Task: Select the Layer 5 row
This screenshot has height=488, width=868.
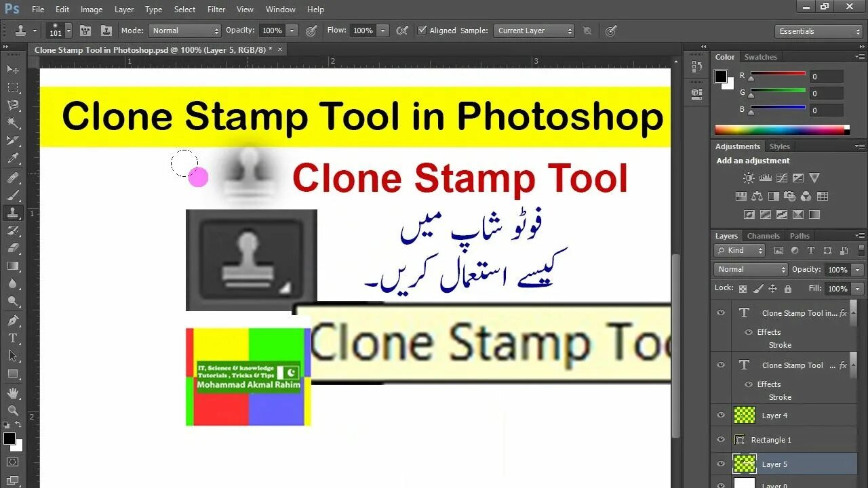Action: tap(785, 464)
